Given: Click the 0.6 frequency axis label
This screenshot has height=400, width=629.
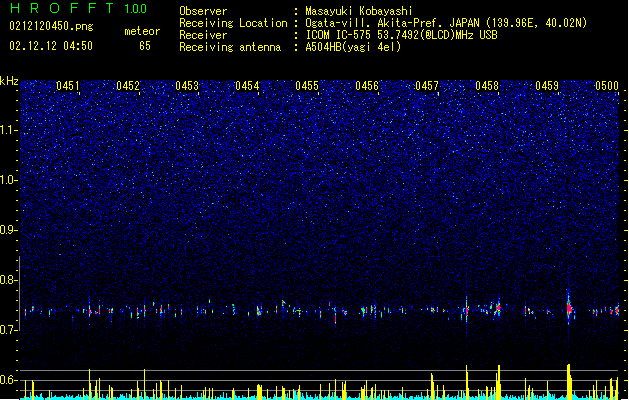Looking at the screenshot, I should pyautogui.click(x=8, y=380).
